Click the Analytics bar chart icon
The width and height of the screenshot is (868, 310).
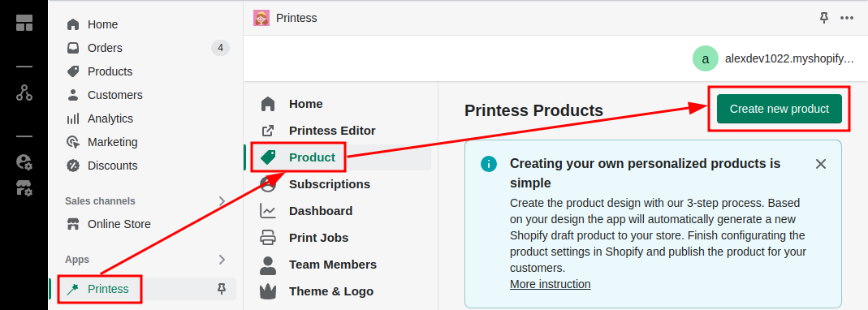click(x=72, y=118)
